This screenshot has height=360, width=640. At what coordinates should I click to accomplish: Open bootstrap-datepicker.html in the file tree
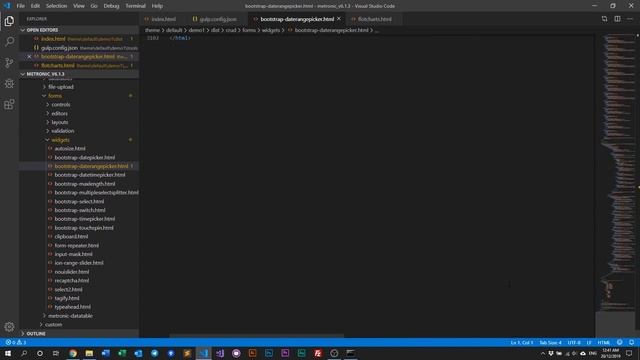[x=84, y=157]
